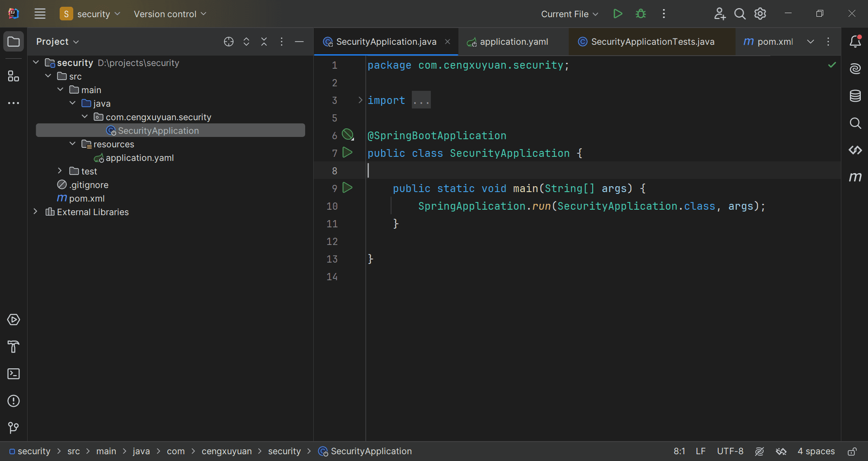Click cengxuyuan in breadcrumb bar

tap(226, 451)
